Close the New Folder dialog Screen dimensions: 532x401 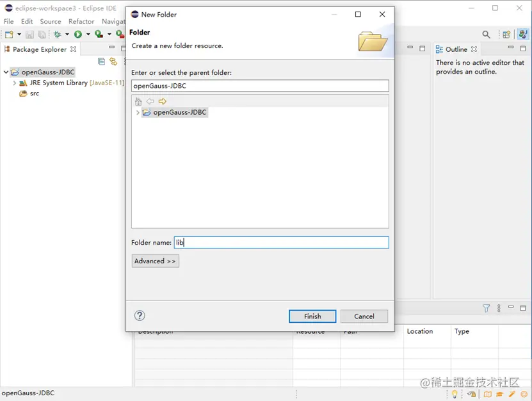coord(382,14)
